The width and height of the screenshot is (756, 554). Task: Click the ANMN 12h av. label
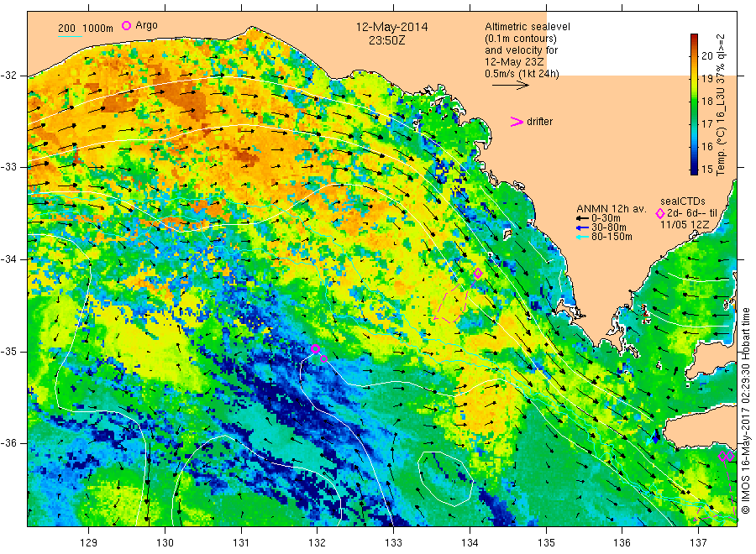click(x=612, y=209)
